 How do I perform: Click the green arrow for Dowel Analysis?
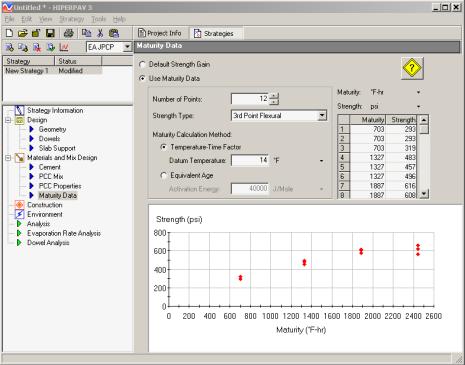pos(19,243)
